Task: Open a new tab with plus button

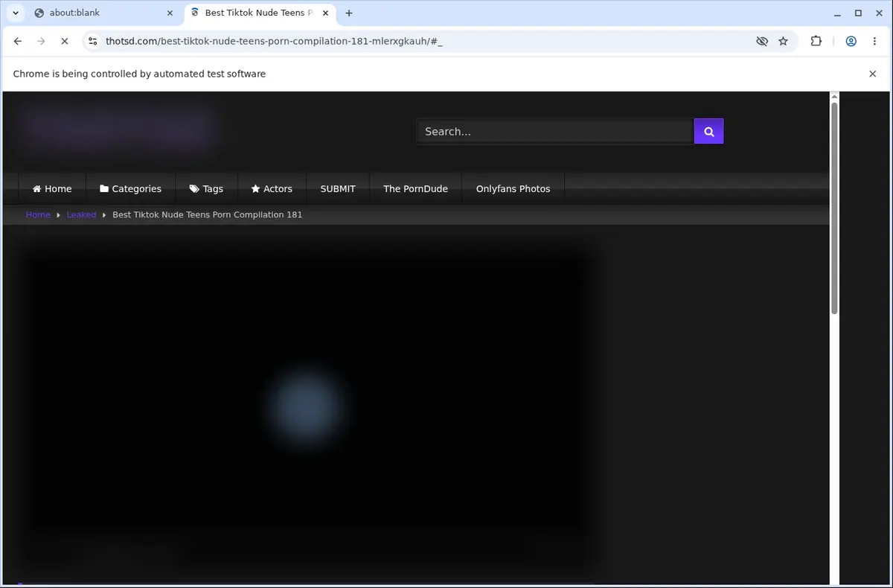Action: click(349, 13)
